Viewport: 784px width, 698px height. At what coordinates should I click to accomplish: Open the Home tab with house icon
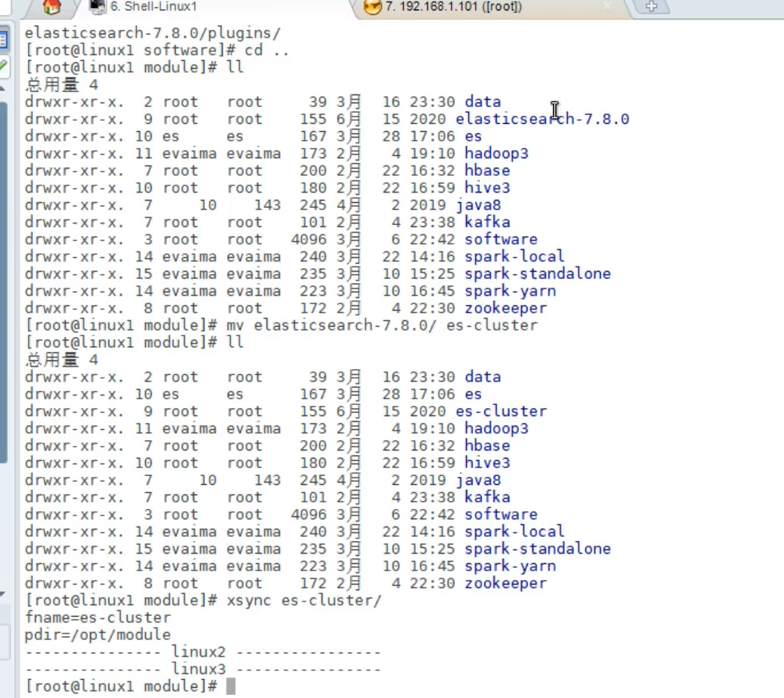51,7
